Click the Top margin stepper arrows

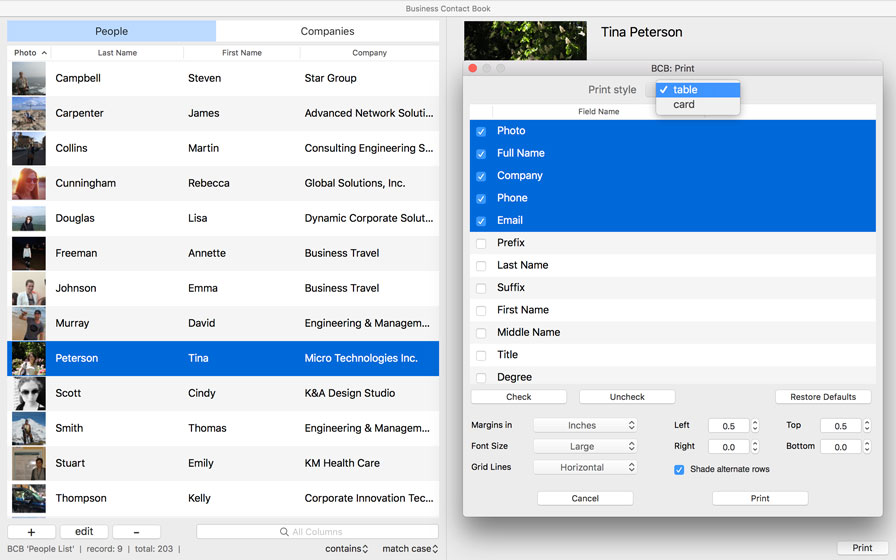click(x=867, y=425)
